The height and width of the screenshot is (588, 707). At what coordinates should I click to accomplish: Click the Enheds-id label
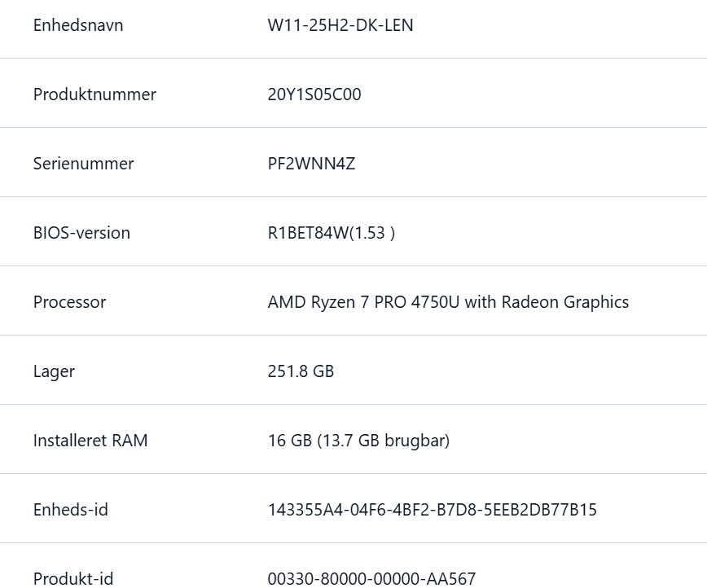[70, 510]
